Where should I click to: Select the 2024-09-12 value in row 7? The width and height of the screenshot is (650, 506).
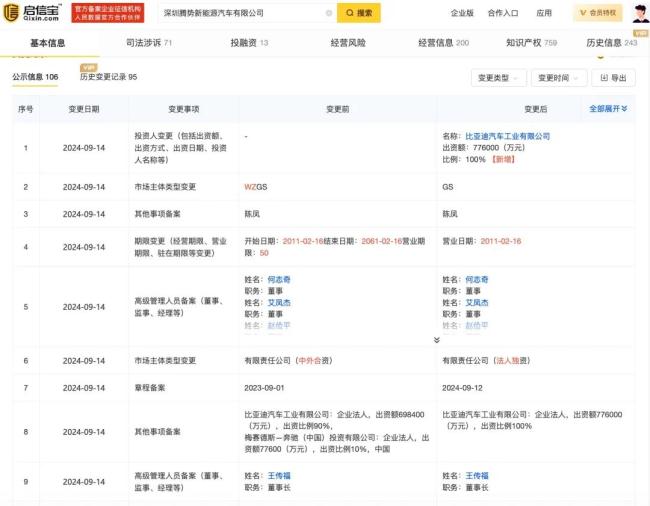click(x=462, y=388)
